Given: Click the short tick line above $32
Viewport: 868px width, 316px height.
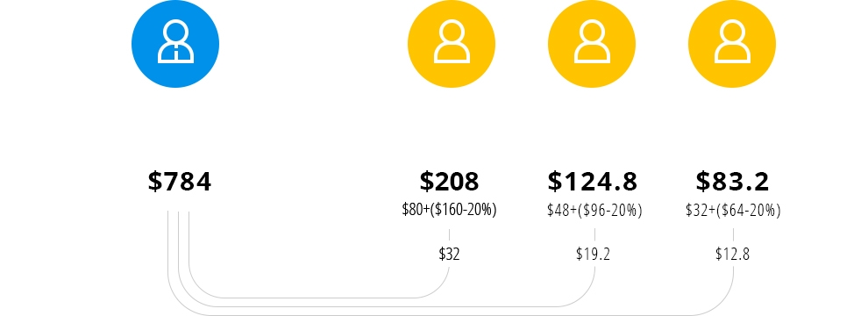Looking at the screenshot, I should pyautogui.click(x=450, y=234).
